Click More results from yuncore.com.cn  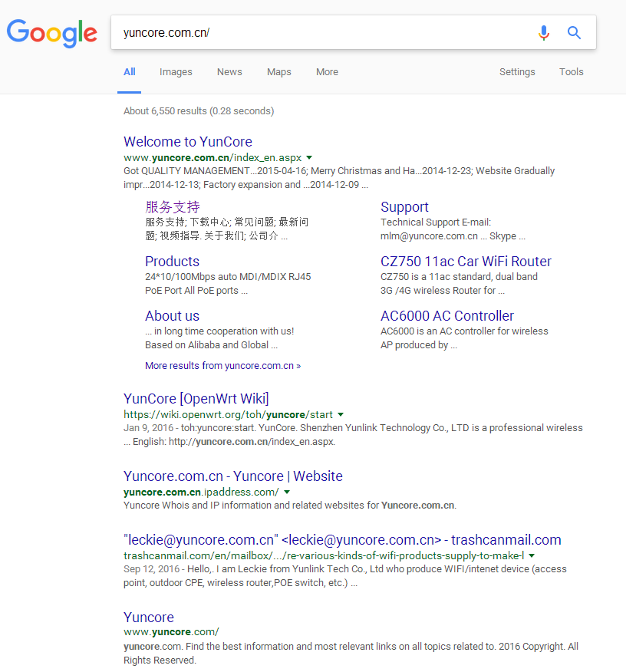(222, 366)
